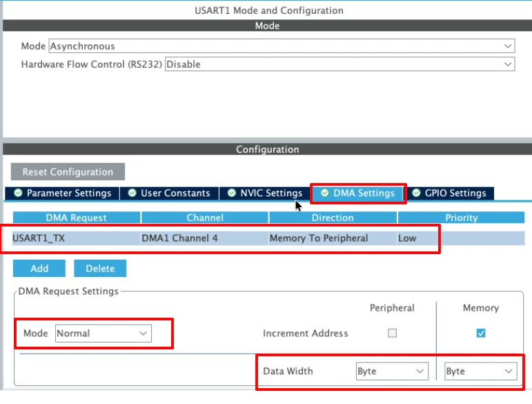Click Add to create DMA request
The height and width of the screenshot is (404, 532).
click(39, 269)
